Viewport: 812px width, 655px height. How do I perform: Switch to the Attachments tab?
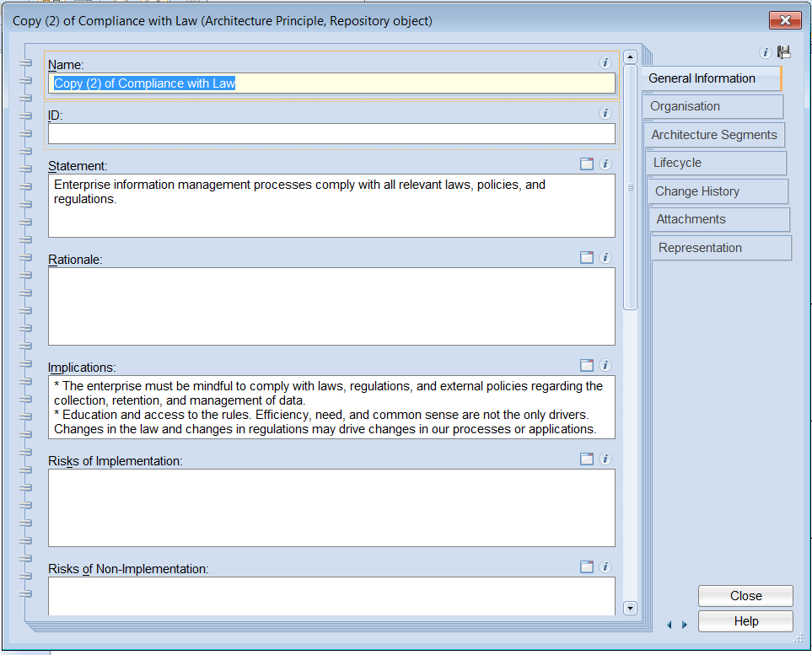coord(720,219)
